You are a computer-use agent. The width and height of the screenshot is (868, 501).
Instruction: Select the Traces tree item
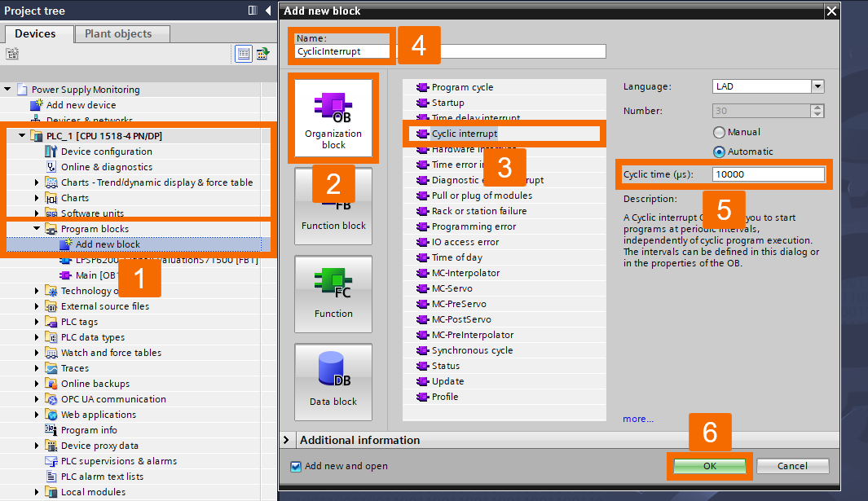coord(75,368)
